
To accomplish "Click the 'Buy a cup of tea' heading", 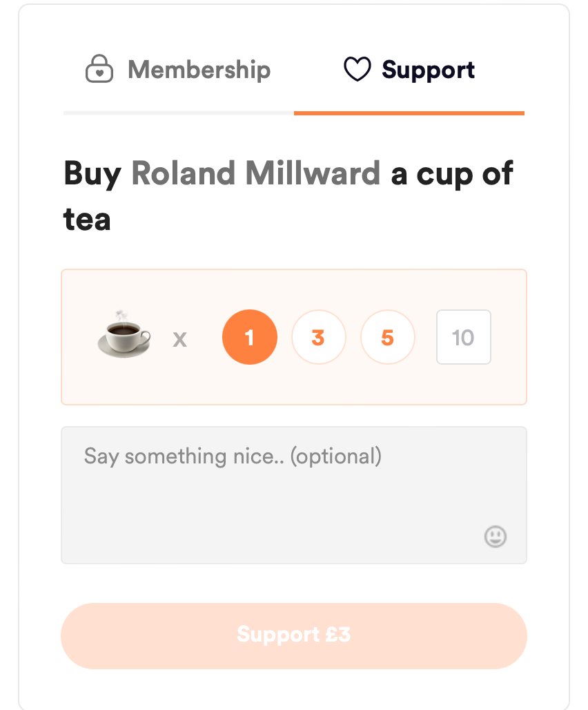I will (288, 195).
